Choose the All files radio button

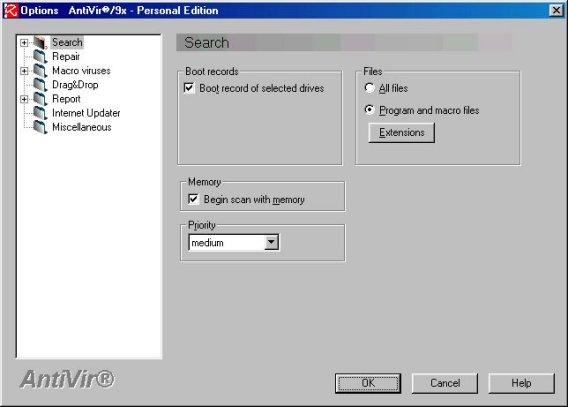click(369, 88)
